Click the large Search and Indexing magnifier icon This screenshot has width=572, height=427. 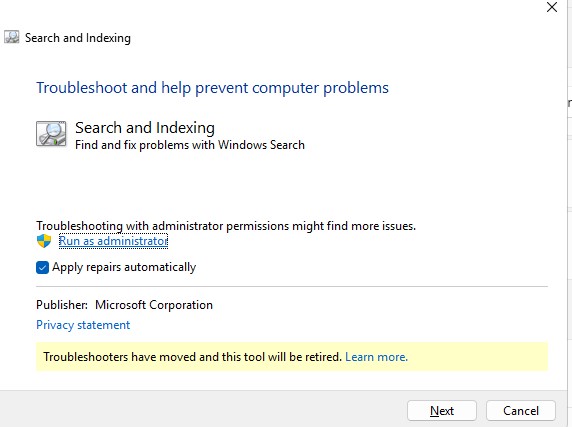click(x=51, y=134)
